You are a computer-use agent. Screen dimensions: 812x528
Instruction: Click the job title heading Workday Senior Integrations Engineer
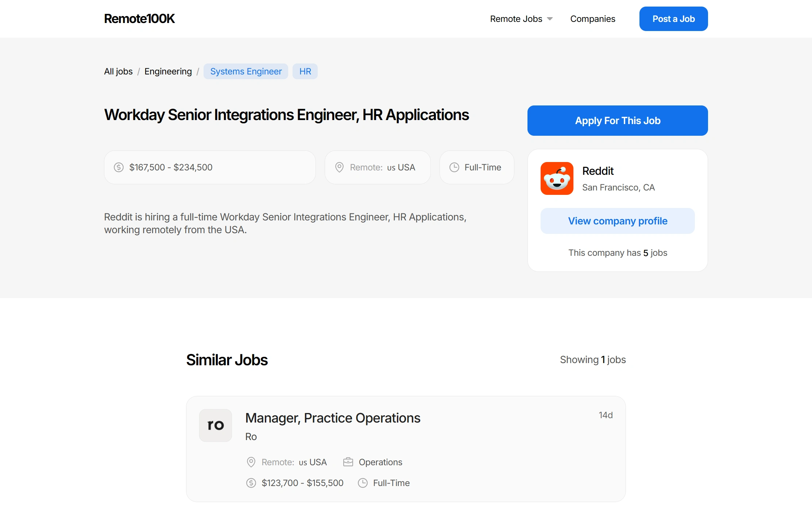click(x=286, y=115)
